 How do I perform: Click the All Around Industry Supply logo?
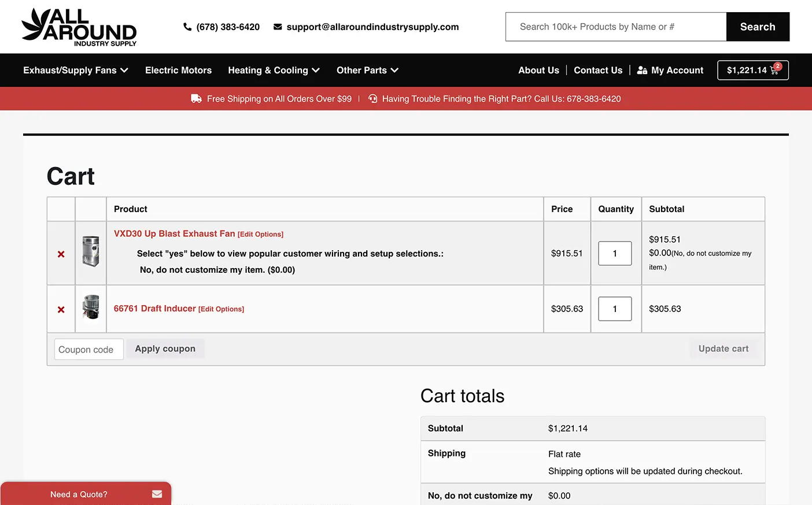click(79, 27)
